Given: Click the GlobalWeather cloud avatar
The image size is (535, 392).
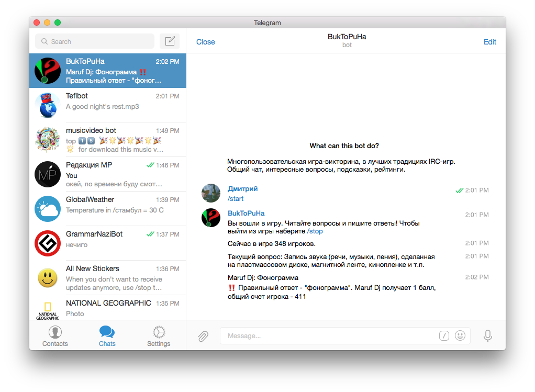Looking at the screenshot, I should (x=48, y=208).
